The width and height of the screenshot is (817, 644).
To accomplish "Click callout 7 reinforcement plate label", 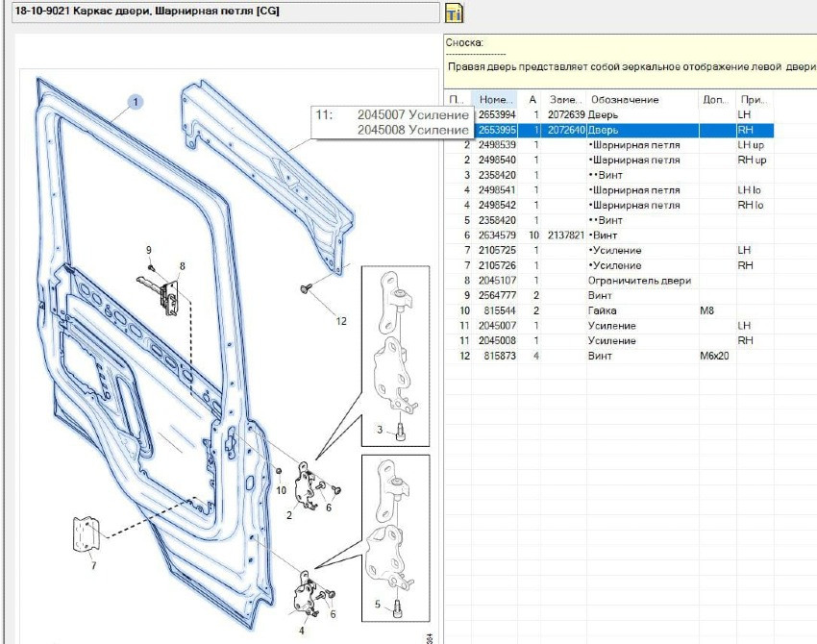I will [92, 564].
